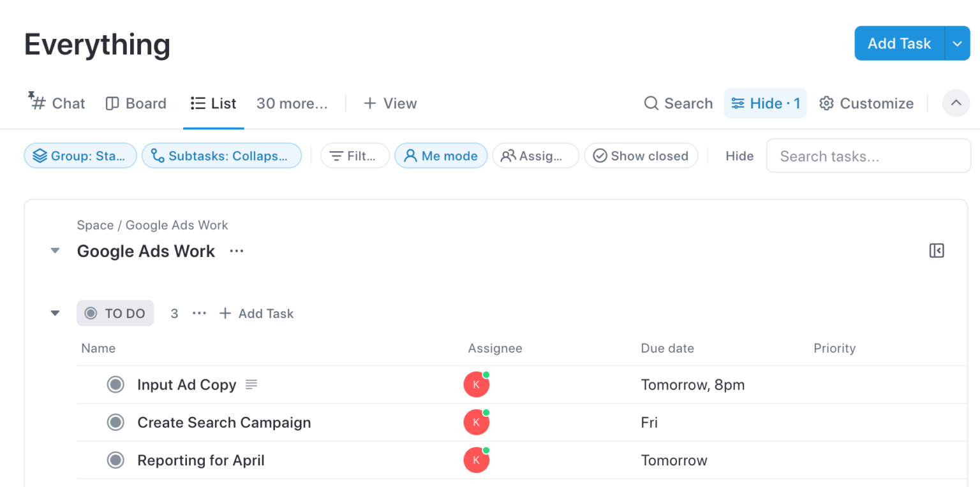The width and height of the screenshot is (980, 487).
Task: Open the Add Task dropdown arrow
Action: click(x=957, y=43)
